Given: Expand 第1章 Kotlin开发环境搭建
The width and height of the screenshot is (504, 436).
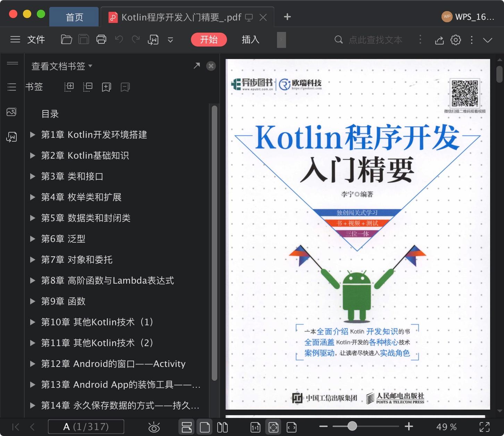Looking at the screenshot, I should pos(33,135).
